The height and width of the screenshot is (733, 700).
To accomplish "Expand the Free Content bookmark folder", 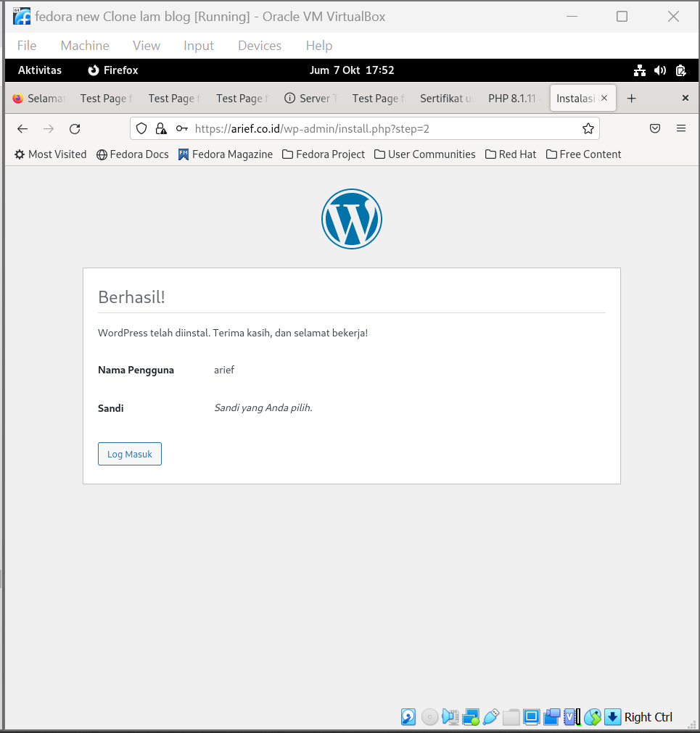I will tap(583, 154).
